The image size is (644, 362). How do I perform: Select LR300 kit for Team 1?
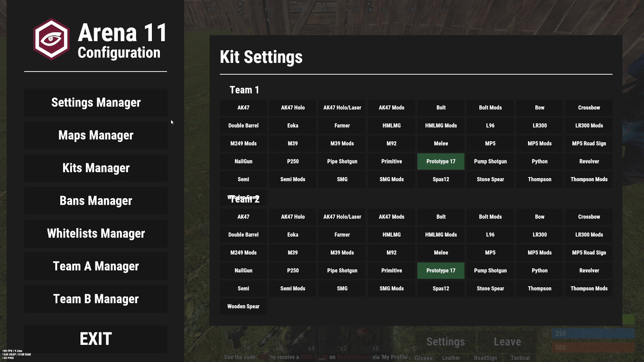point(540,126)
